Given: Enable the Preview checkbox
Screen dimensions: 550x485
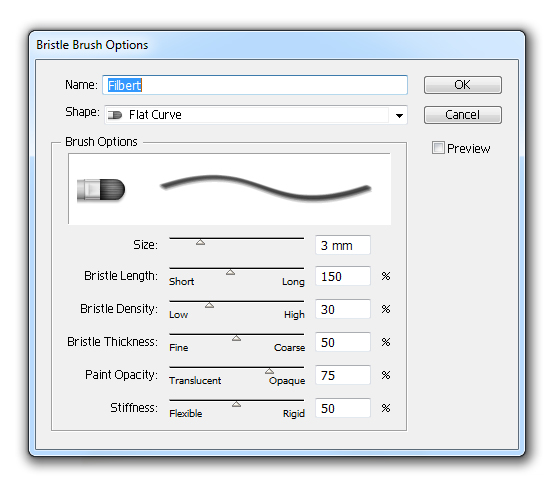Looking at the screenshot, I should [438, 148].
